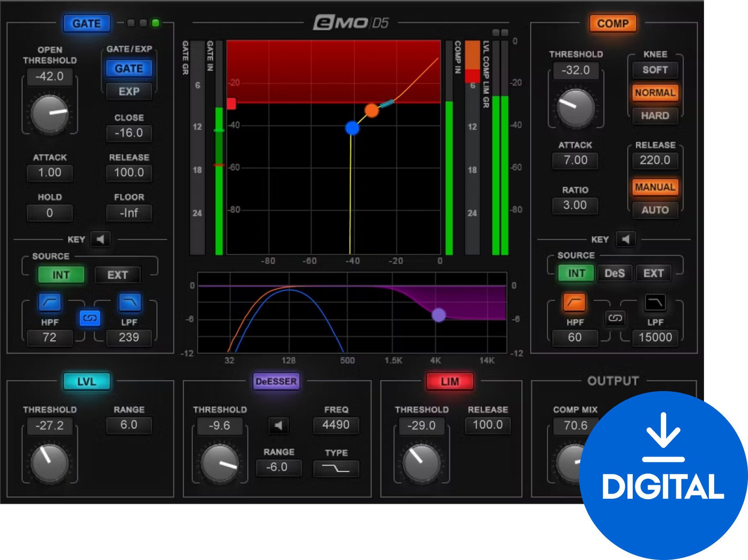Click the LVL section header button
This screenshot has width=748, height=560.
point(87,382)
